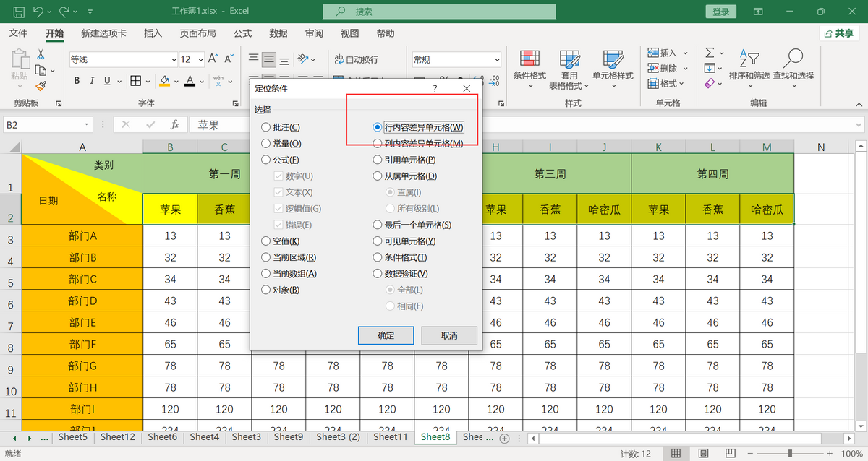Click the AutoSum sigma icon
The height and width of the screenshot is (461, 868).
tap(710, 53)
